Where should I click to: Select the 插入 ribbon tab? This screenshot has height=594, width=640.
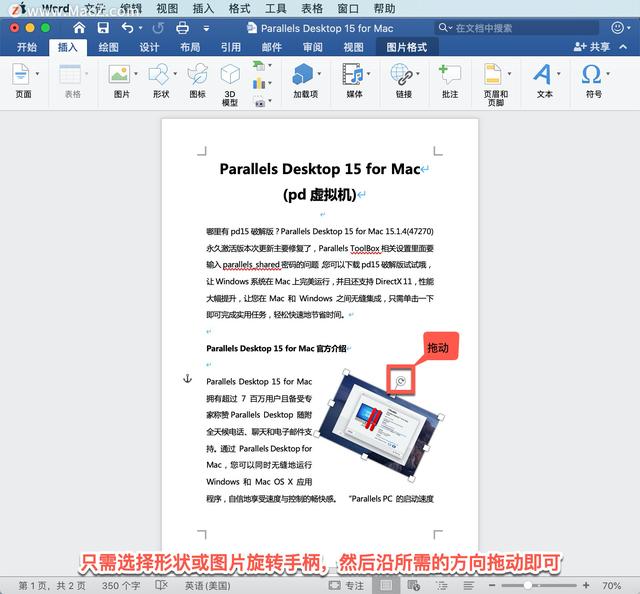tap(68, 47)
